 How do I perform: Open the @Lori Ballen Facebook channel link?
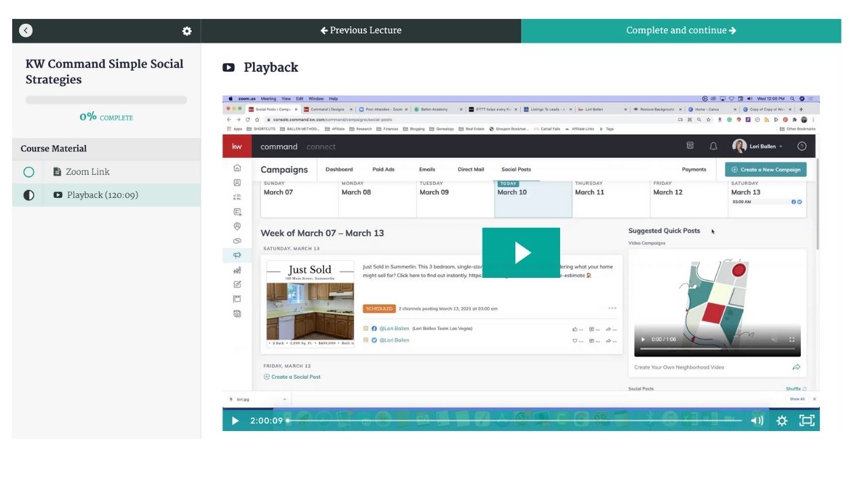[x=394, y=329]
